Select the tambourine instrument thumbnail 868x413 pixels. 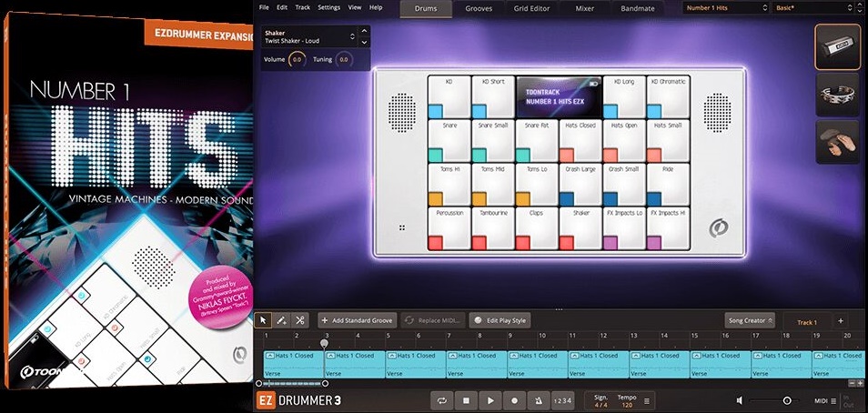click(837, 94)
